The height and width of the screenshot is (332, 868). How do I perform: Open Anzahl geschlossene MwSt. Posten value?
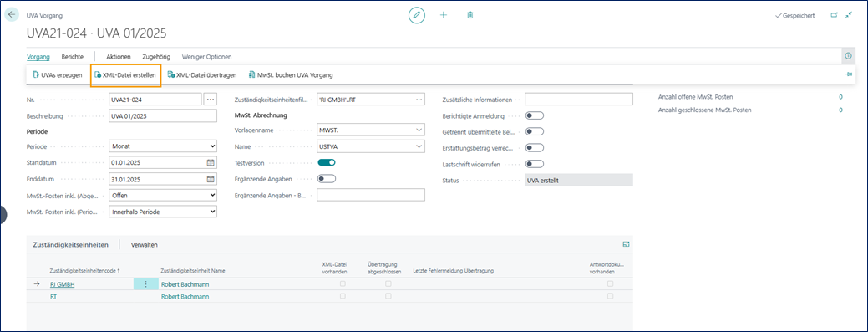840,110
